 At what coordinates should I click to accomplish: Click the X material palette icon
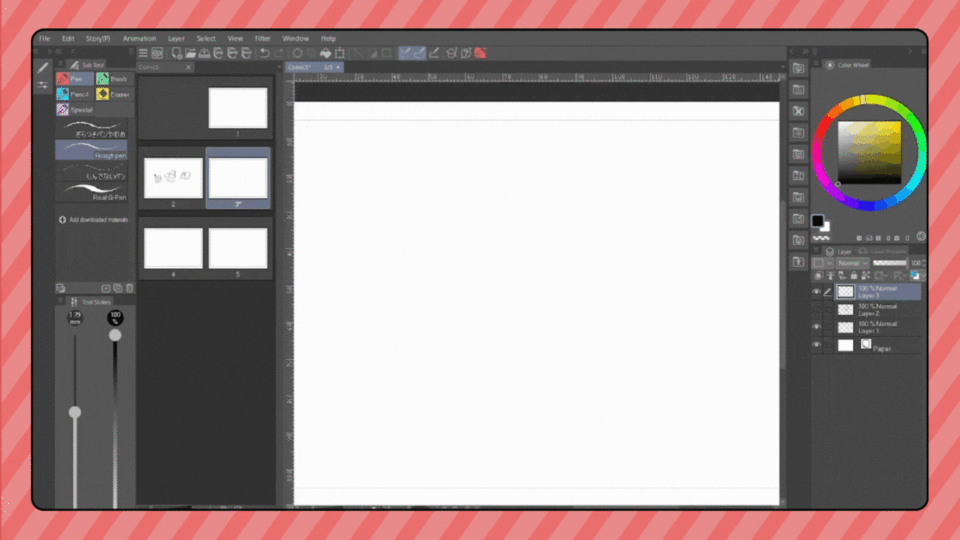tap(798, 111)
